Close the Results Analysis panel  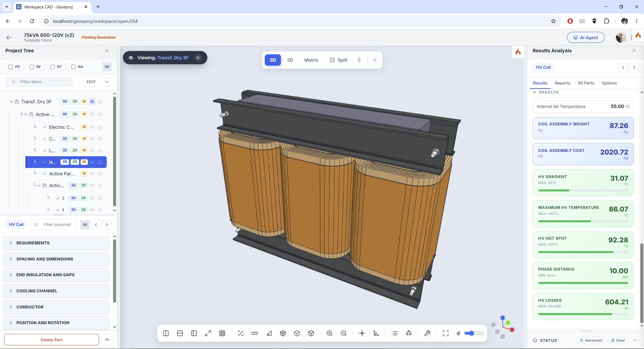coord(634,51)
